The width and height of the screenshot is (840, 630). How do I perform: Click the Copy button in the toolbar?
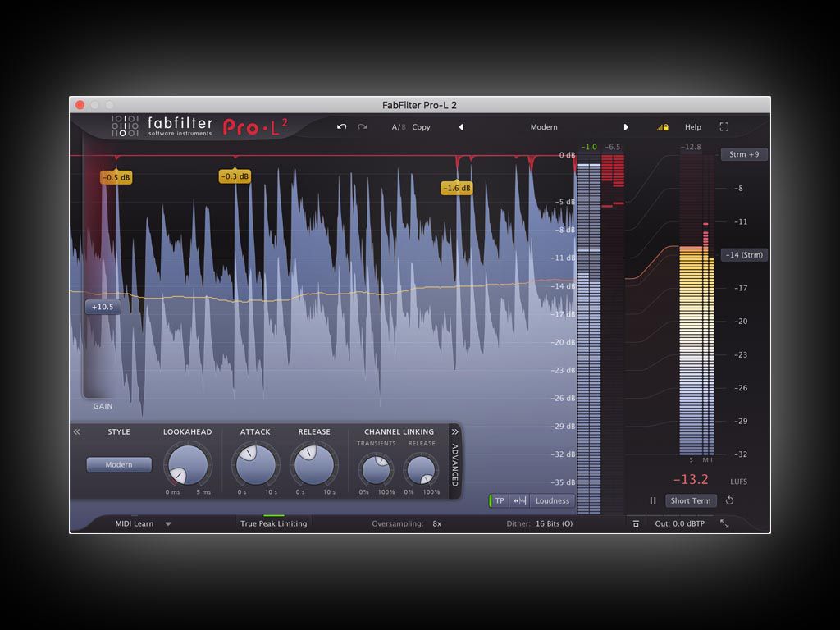pos(421,127)
